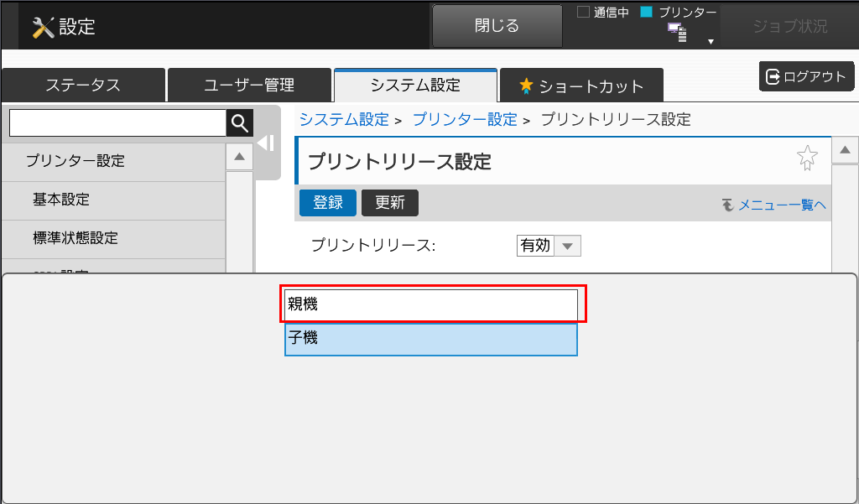Click the return arrow icon beside メニュー一覧へ
The image size is (859, 504).
727,205
